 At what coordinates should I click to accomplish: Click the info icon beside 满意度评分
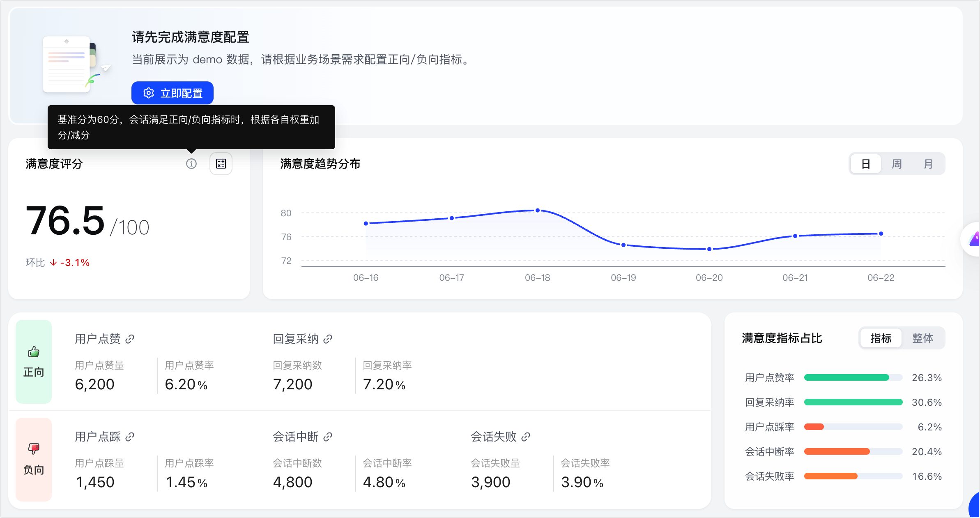(191, 164)
